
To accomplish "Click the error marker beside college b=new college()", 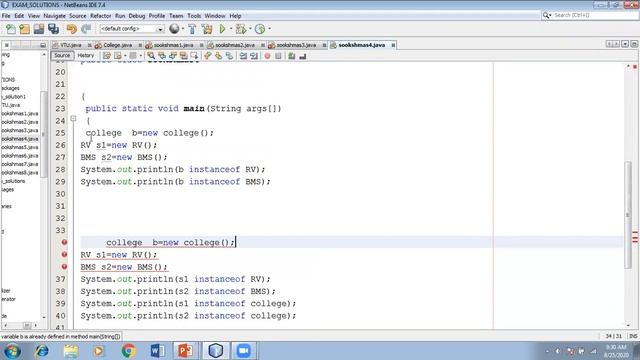I will point(64,242).
